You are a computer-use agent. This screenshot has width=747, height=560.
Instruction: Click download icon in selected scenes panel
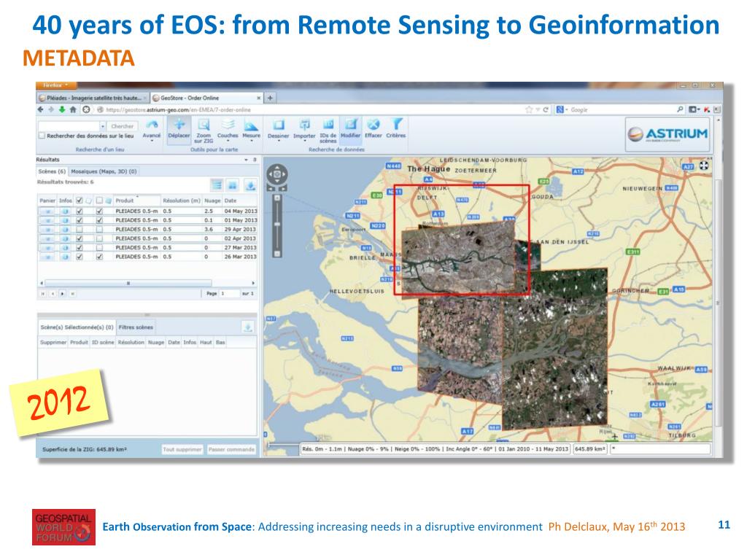point(248,327)
